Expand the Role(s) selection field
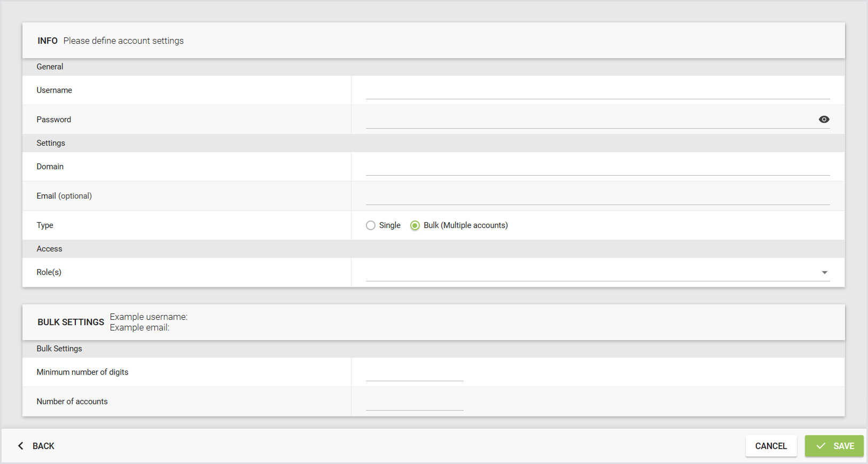868x464 pixels. (598, 272)
